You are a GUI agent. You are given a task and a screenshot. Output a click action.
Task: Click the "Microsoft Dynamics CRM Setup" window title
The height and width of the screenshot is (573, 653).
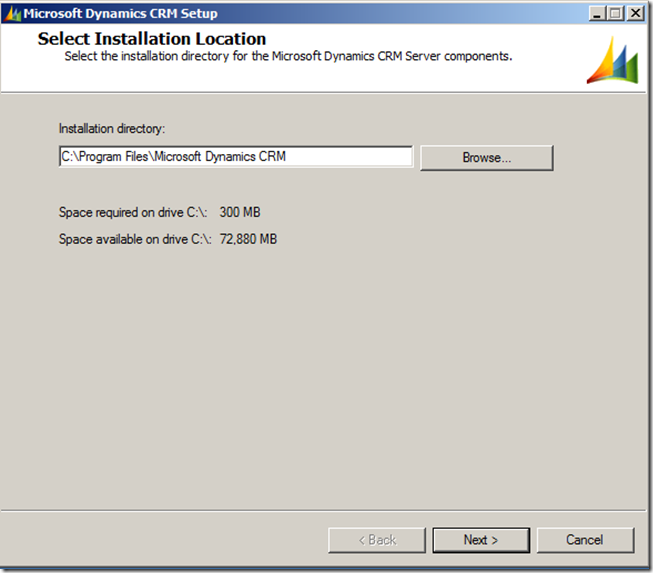coord(120,14)
